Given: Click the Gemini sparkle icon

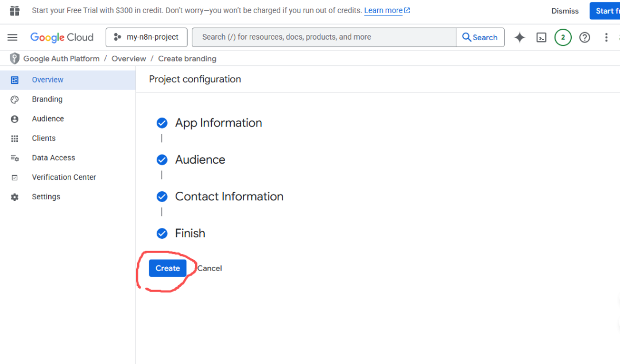Looking at the screenshot, I should pos(520,37).
